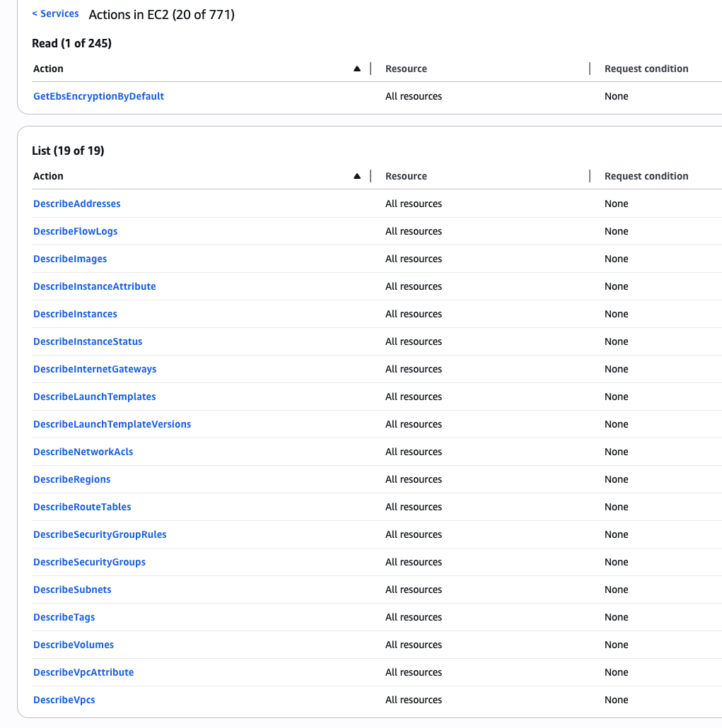This screenshot has height=728, width=722.
Task: Open the DescribeVpcs action
Action: click(64, 699)
